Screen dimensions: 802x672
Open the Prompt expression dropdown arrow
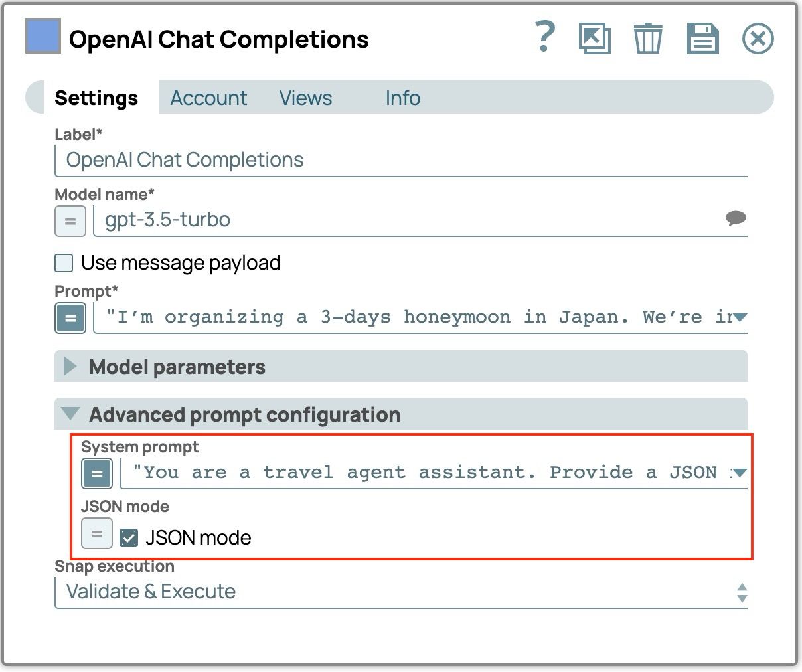[x=740, y=317]
